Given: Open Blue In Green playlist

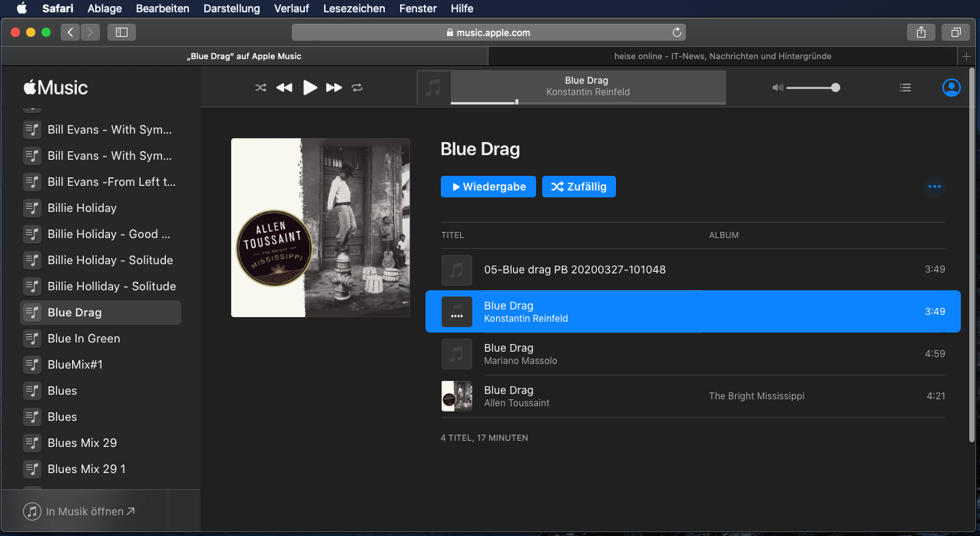Looking at the screenshot, I should (x=101, y=339).
